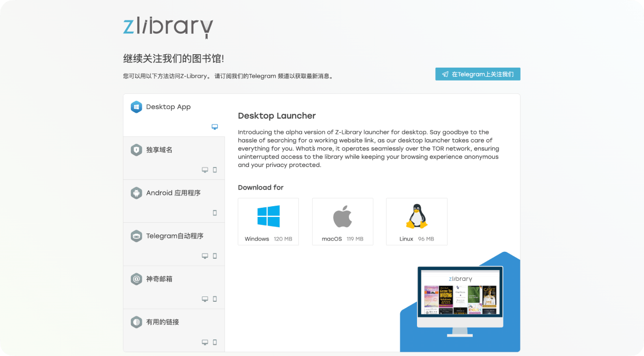The height and width of the screenshot is (356, 644).
Task: Click monitor icon in 神奇邮箱 row
Action: [x=205, y=299]
